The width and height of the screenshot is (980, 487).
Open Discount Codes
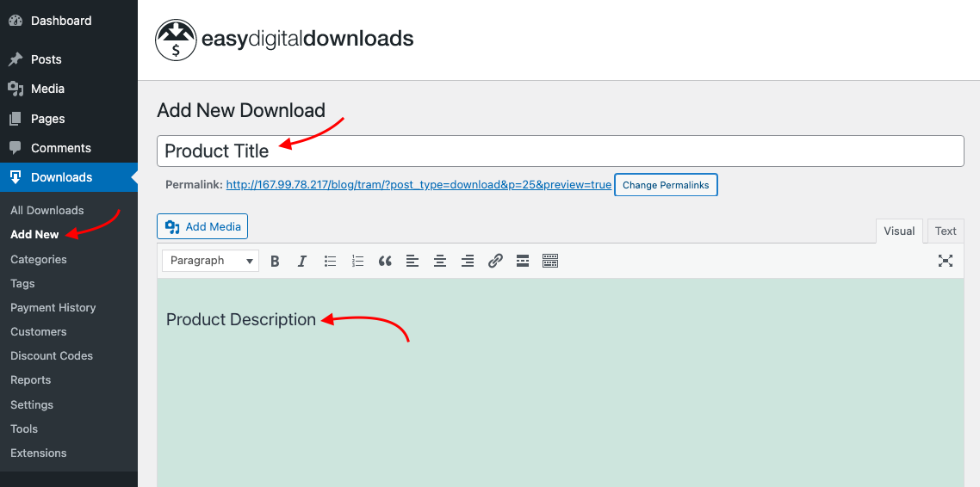[x=52, y=356]
